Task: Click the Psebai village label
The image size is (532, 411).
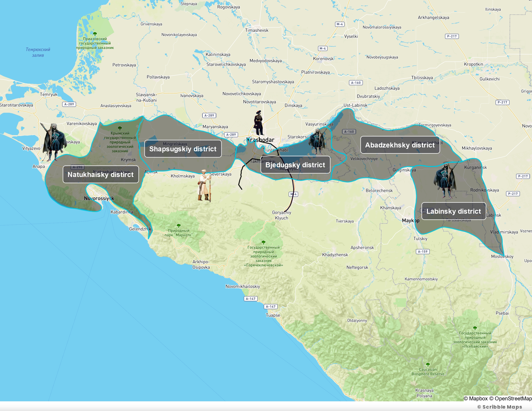Action: 502,313
